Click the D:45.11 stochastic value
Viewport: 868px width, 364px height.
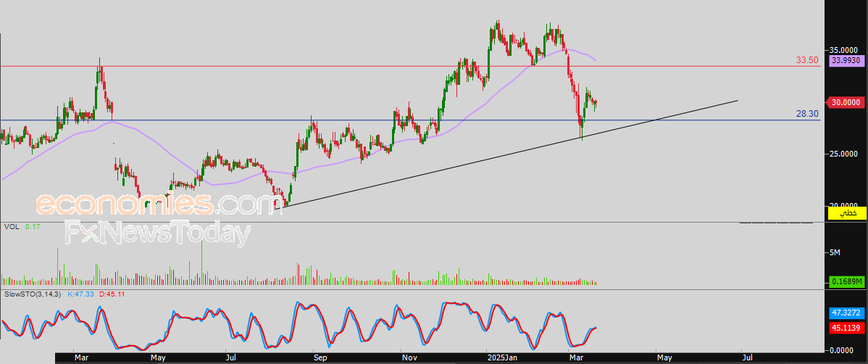112,294
